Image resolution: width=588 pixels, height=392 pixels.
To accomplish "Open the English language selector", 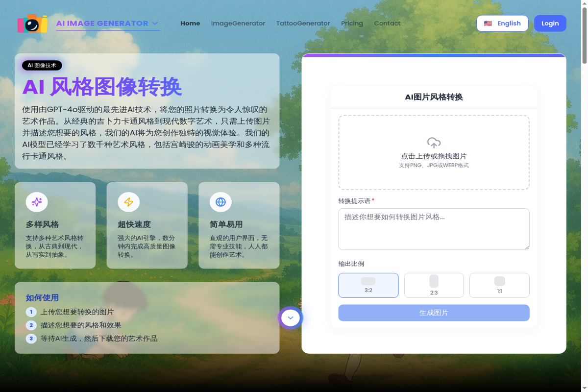I will pyautogui.click(x=502, y=24).
